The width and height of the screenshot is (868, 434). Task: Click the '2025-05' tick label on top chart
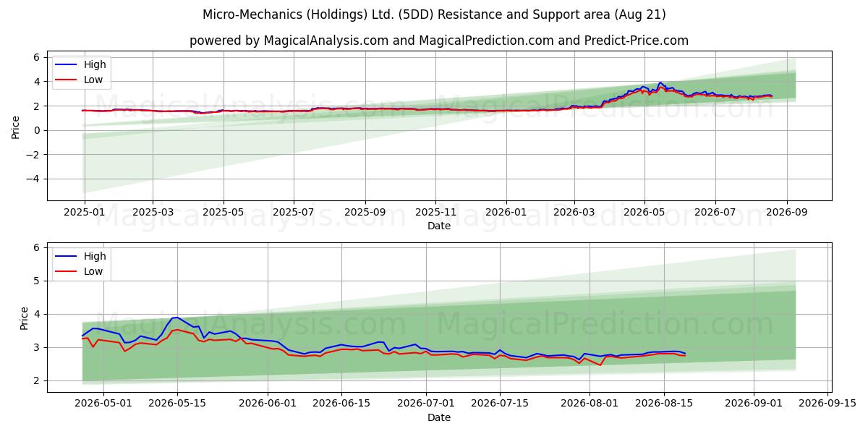pyautogui.click(x=223, y=213)
